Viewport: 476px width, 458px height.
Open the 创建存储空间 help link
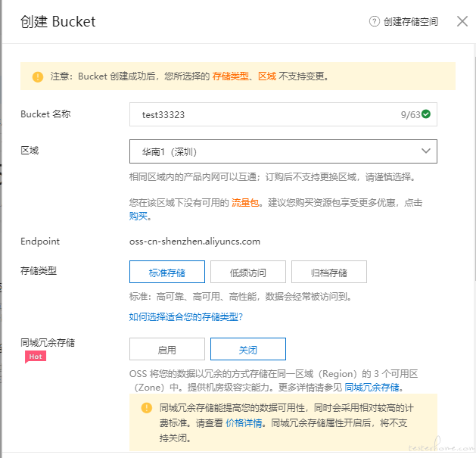410,21
